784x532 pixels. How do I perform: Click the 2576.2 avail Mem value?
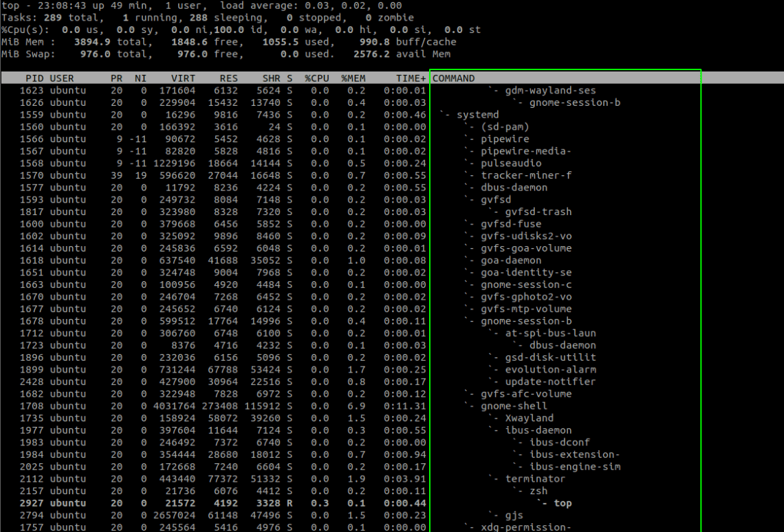point(371,54)
